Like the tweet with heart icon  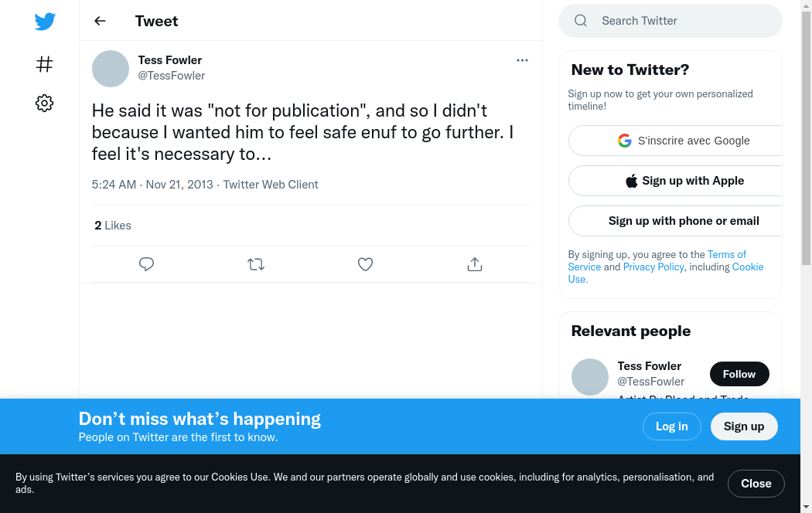coord(366,264)
